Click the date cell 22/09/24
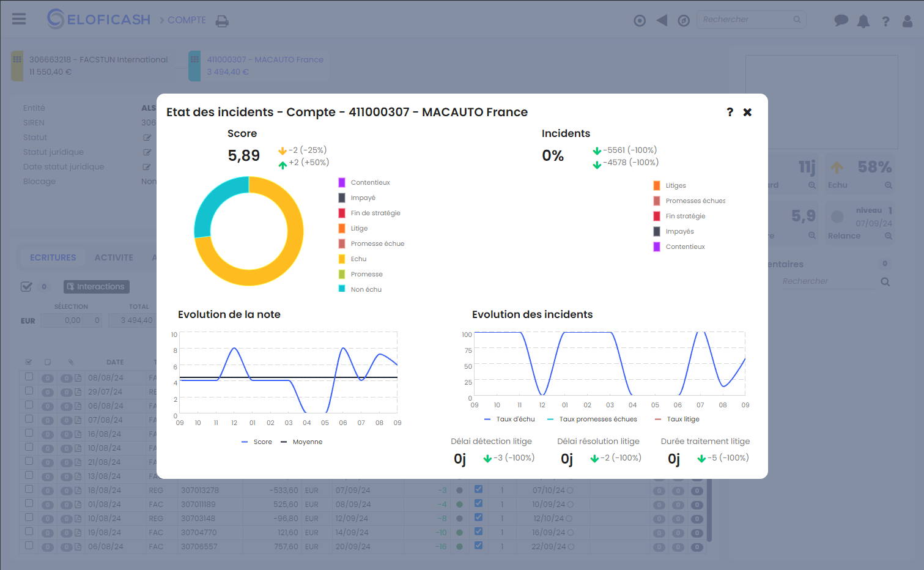 (548, 547)
